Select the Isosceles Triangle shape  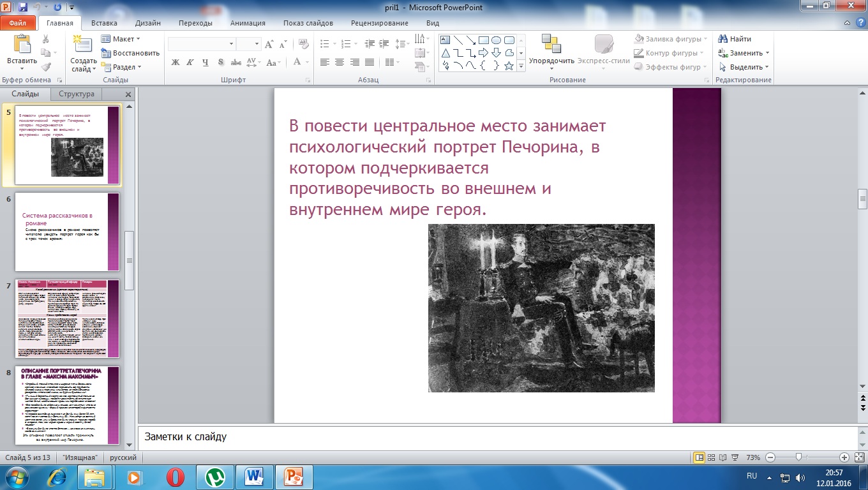pyautogui.click(x=445, y=53)
